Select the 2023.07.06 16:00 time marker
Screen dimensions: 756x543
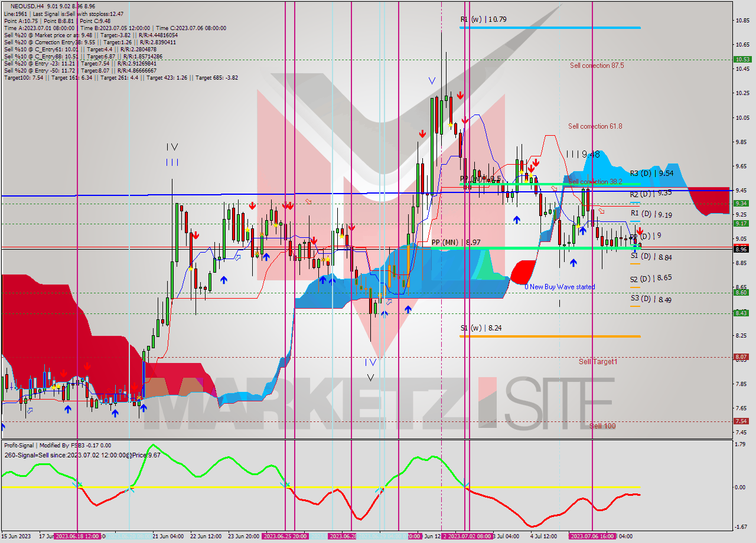(592, 537)
